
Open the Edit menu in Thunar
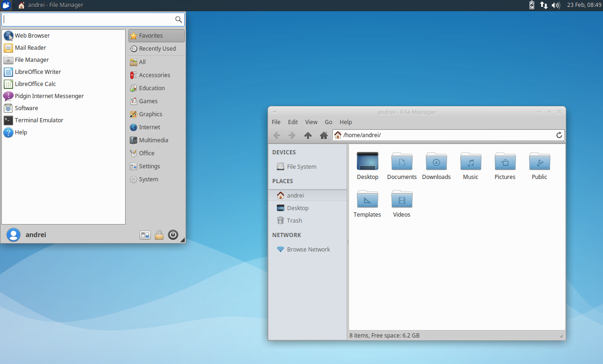tap(293, 122)
